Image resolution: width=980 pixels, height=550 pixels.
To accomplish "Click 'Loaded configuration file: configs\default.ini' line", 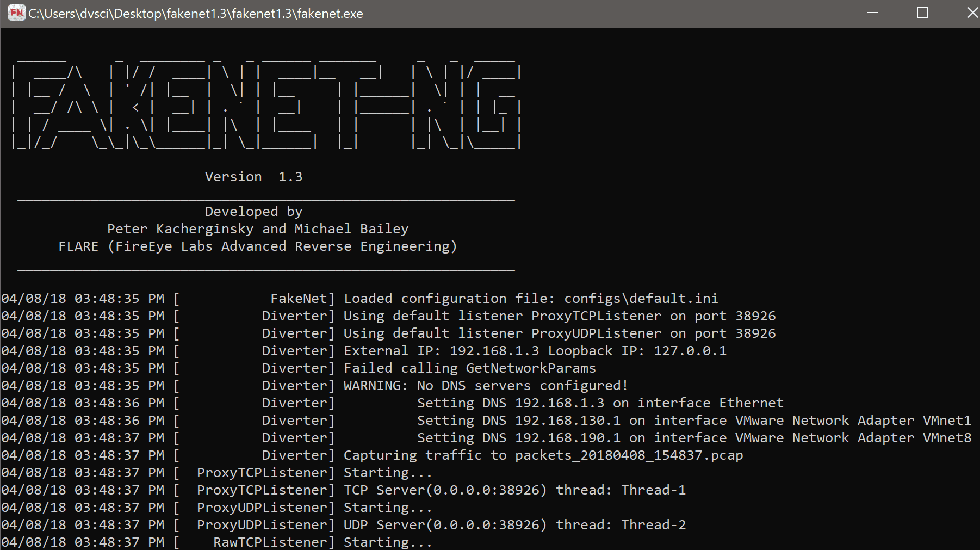I will pyautogui.click(x=359, y=299).
